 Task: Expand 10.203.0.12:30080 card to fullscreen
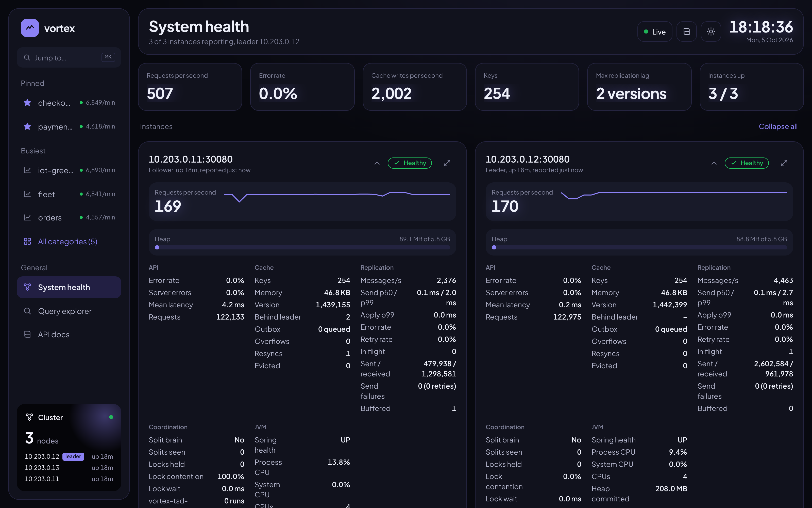(784, 163)
